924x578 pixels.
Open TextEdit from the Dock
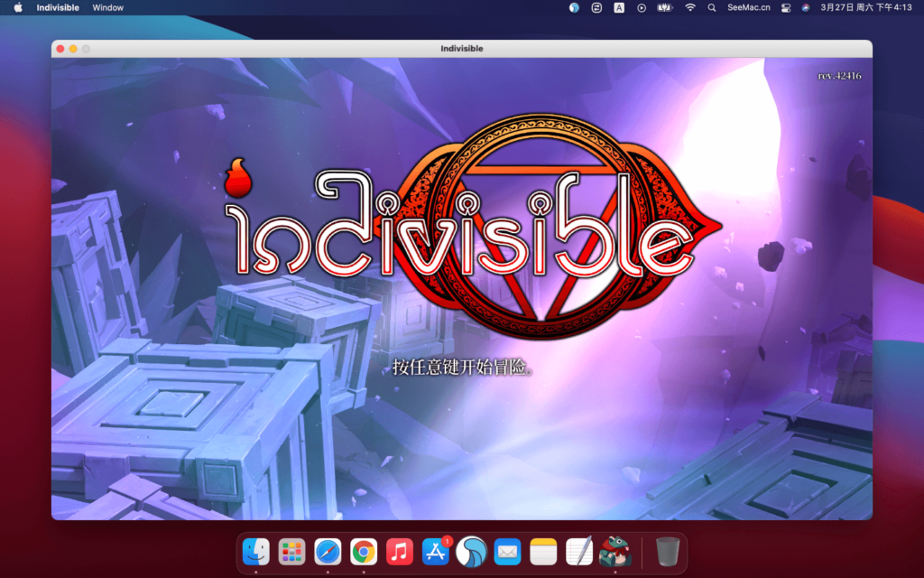578,551
